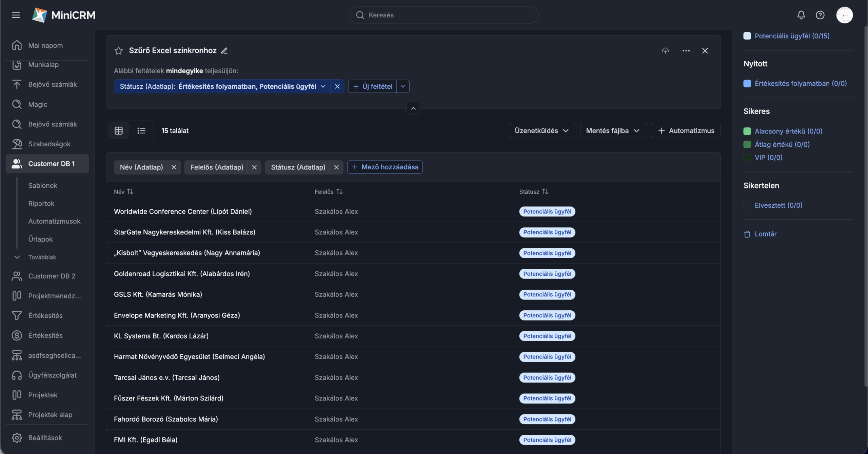This screenshot has height=454, width=868.
Task: Collapse the filter panel chevron
Action: click(x=413, y=108)
